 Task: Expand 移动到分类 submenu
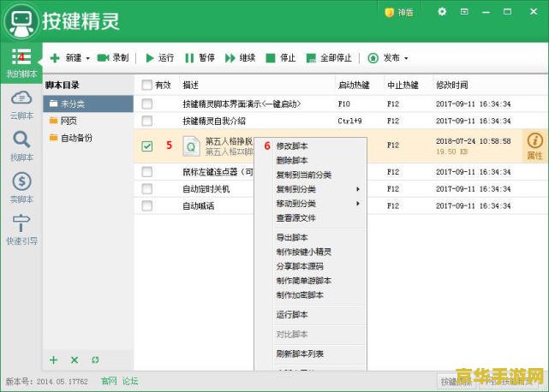310,204
